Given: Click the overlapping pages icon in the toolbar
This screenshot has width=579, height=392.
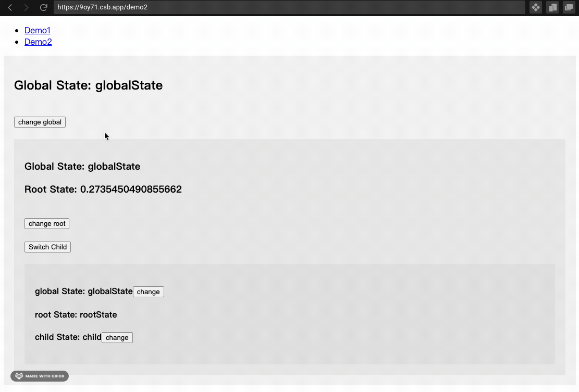Looking at the screenshot, I should 552,7.
